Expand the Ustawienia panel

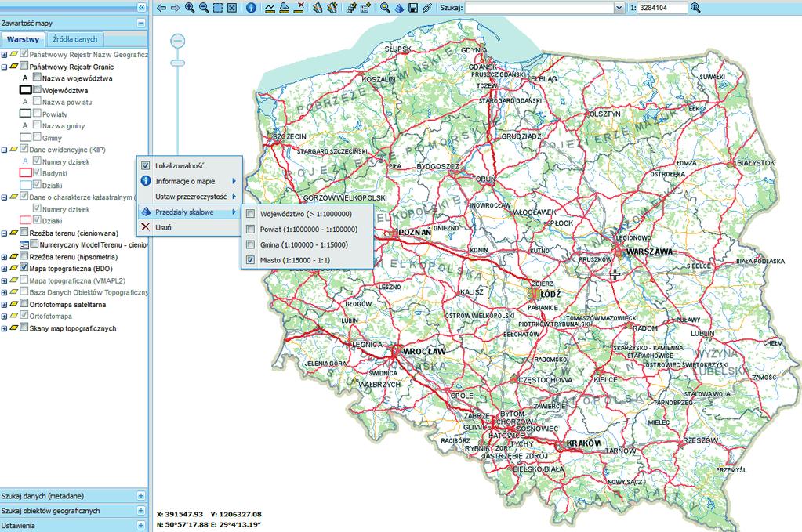point(141,526)
